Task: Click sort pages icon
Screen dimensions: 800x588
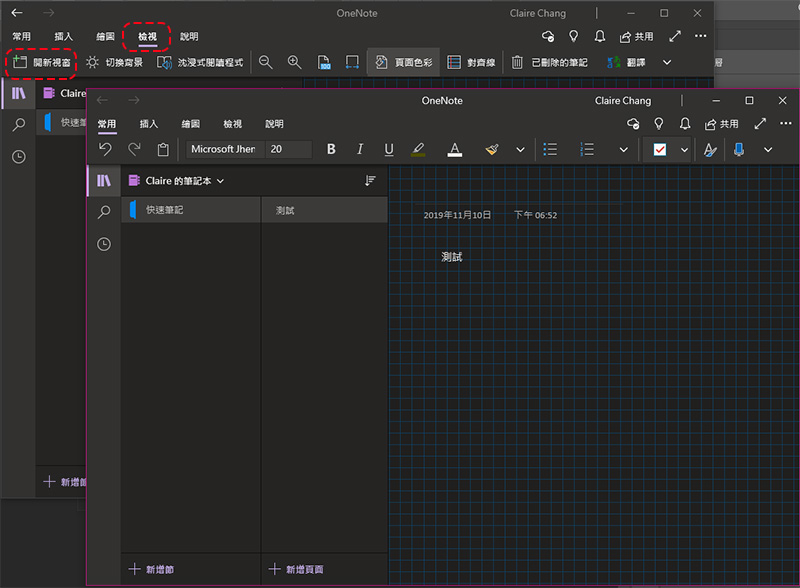Action: point(370,181)
